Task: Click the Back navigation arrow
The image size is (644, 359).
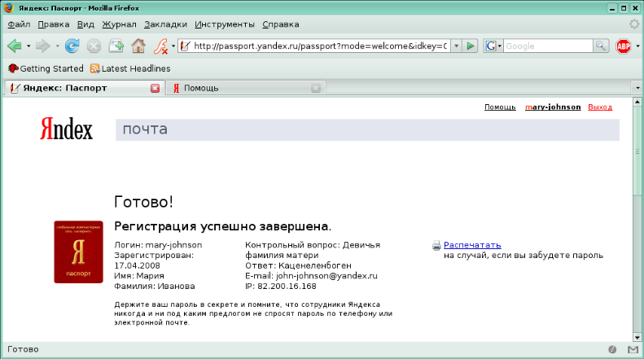Action: 15,46
